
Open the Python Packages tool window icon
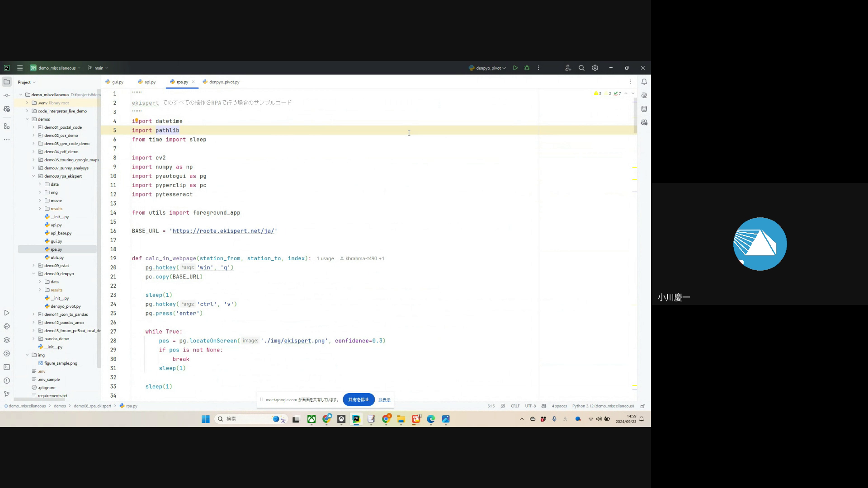coord(7,340)
